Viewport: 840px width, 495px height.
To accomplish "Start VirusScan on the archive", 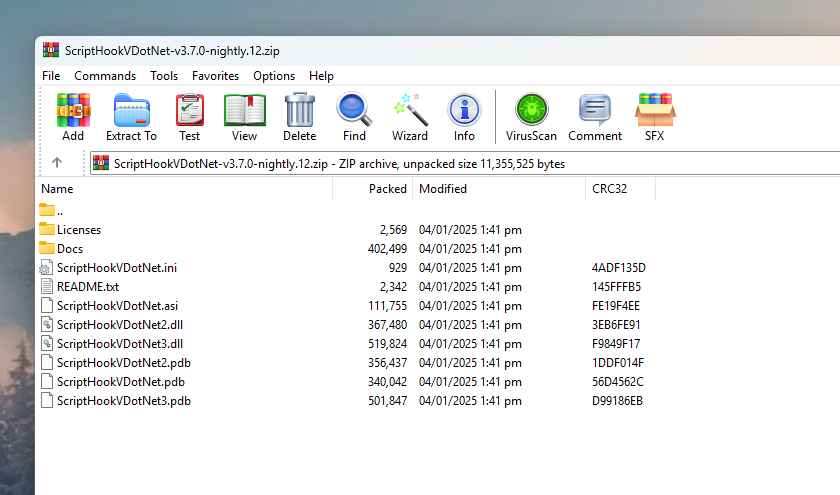I will click(531, 109).
